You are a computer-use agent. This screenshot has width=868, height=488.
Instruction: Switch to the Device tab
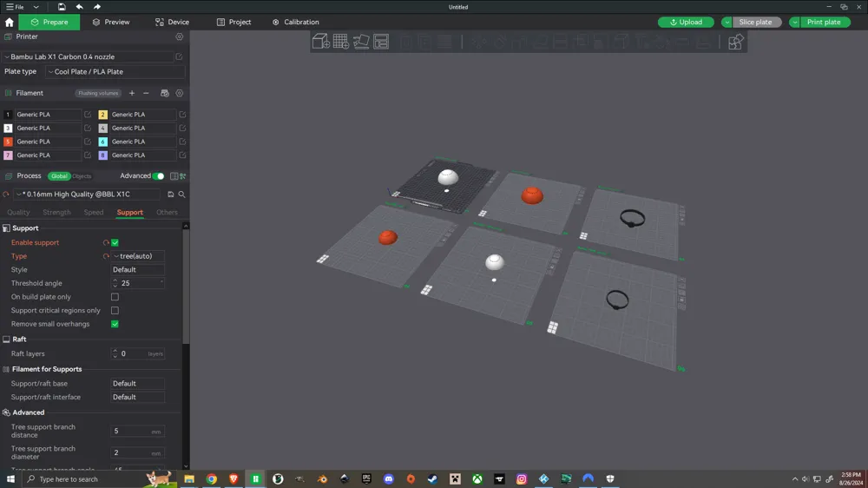(x=172, y=23)
